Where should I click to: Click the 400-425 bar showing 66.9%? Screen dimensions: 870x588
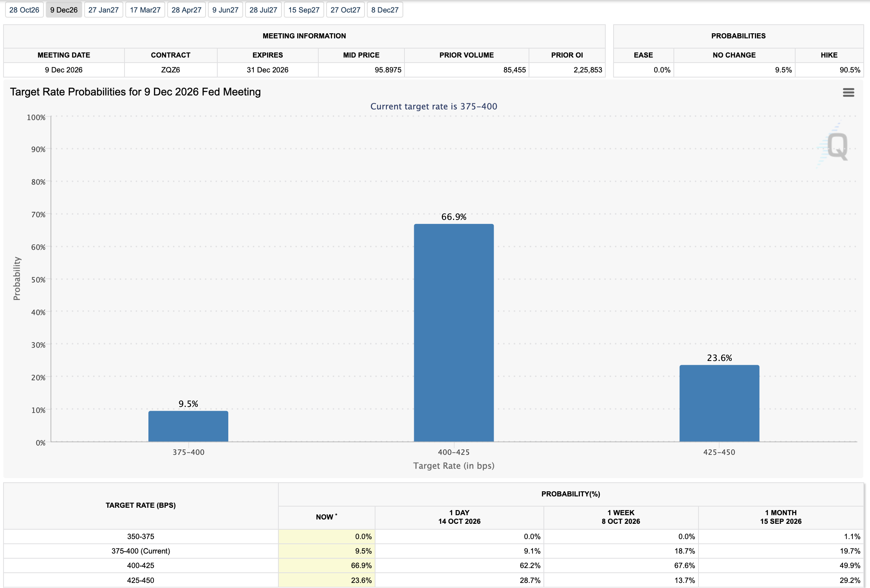[x=454, y=333]
